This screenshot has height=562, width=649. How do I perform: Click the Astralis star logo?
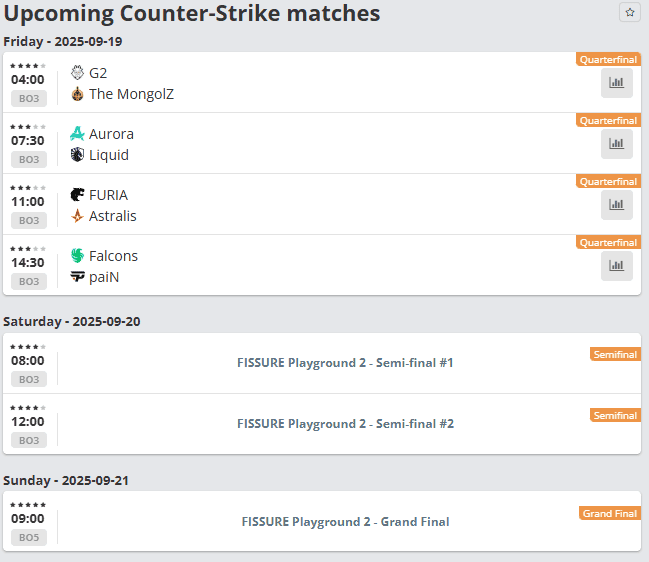[77, 216]
